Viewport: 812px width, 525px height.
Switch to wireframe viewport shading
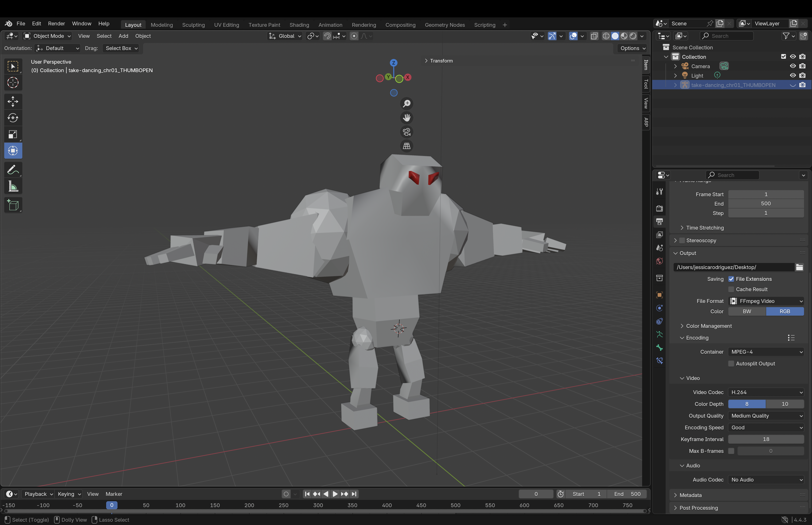(606, 36)
